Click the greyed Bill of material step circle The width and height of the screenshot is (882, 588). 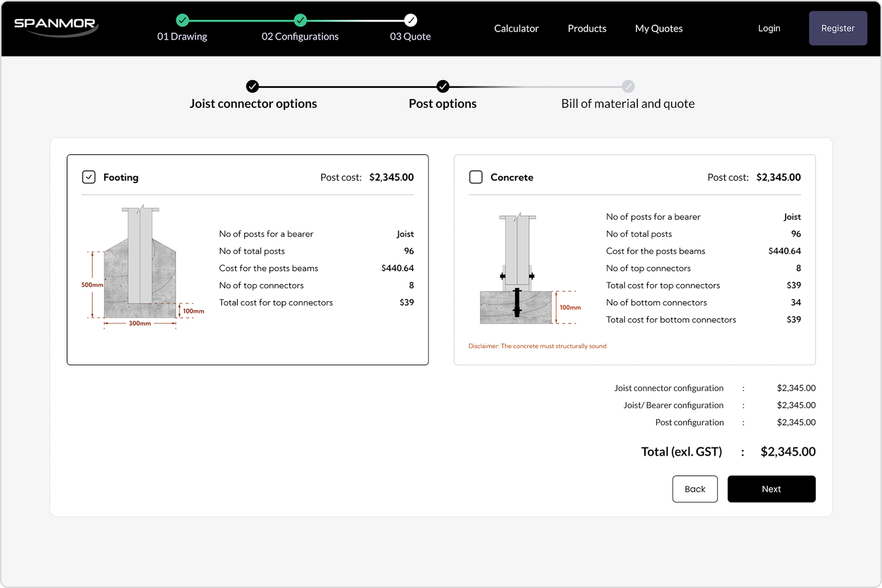[628, 87]
